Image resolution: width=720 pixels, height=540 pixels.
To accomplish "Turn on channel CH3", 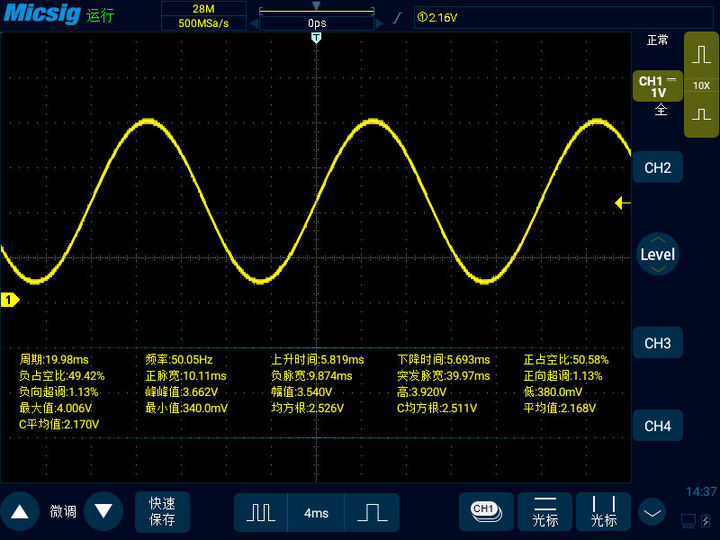I will [x=658, y=343].
